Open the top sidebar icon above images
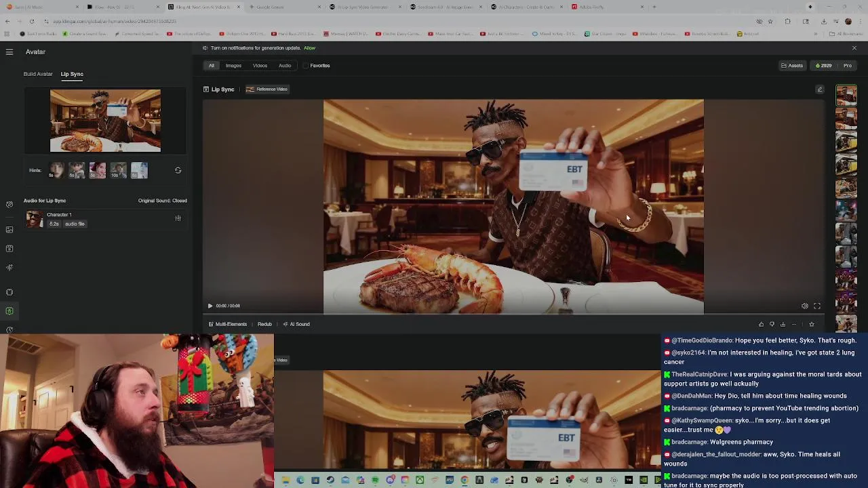This screenshot has width=868, height=488. 9,204
